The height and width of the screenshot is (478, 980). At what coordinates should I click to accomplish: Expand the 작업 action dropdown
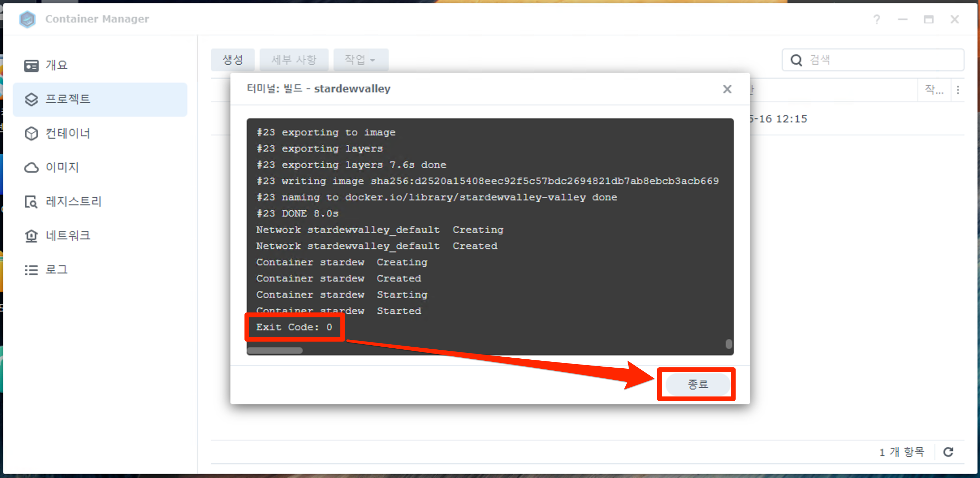pos(361,60)
